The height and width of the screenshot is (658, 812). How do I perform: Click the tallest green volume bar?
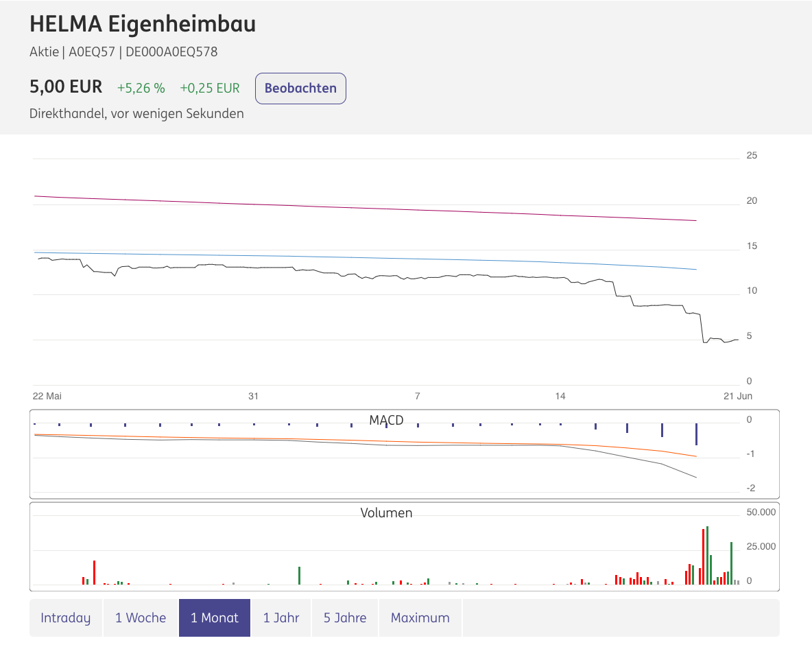click(x=707, y=555)
